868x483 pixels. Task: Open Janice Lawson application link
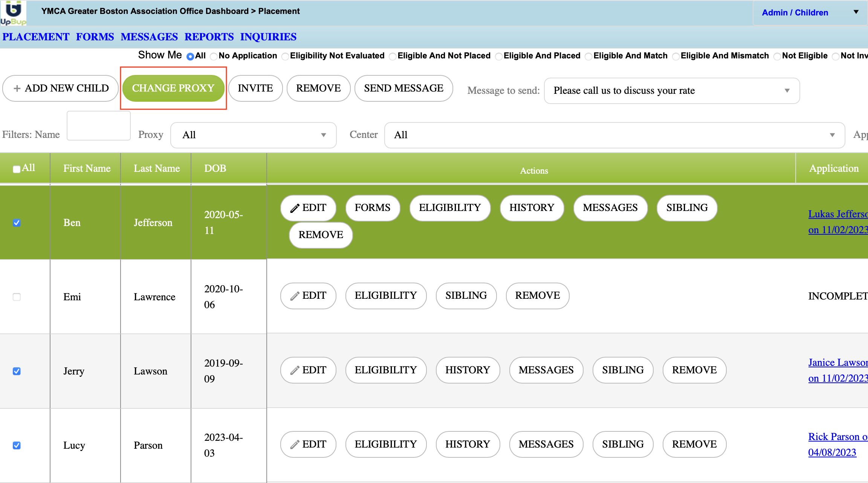[x=838, y=362]
